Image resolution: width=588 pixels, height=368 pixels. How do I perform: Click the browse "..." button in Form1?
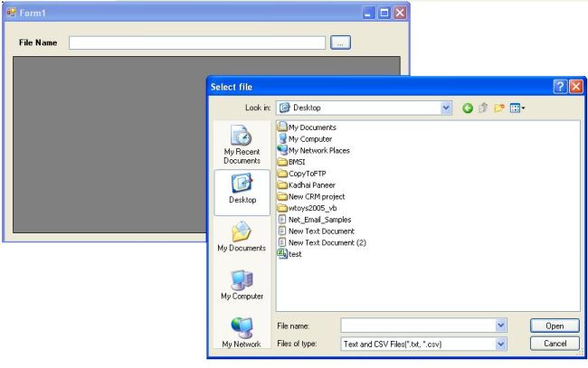[x=340, y=42]
